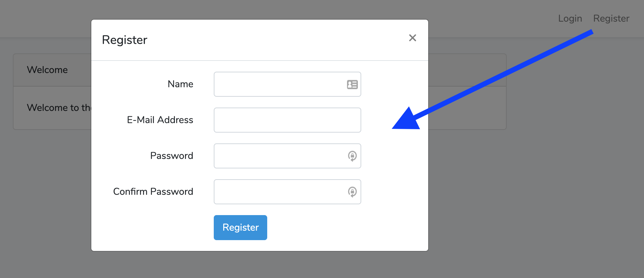Click the Welcome card header behind the dialog

click(47, 70)
